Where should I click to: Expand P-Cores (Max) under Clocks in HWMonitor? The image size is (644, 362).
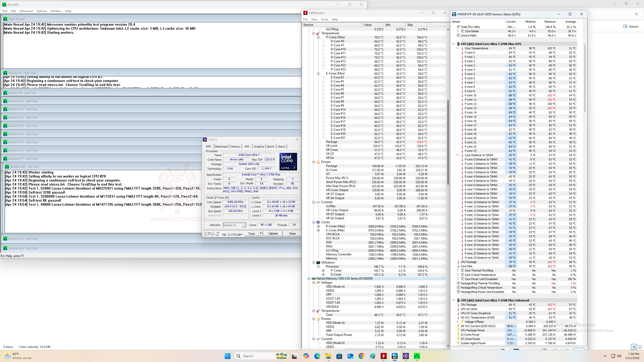[x=318, y=226]
